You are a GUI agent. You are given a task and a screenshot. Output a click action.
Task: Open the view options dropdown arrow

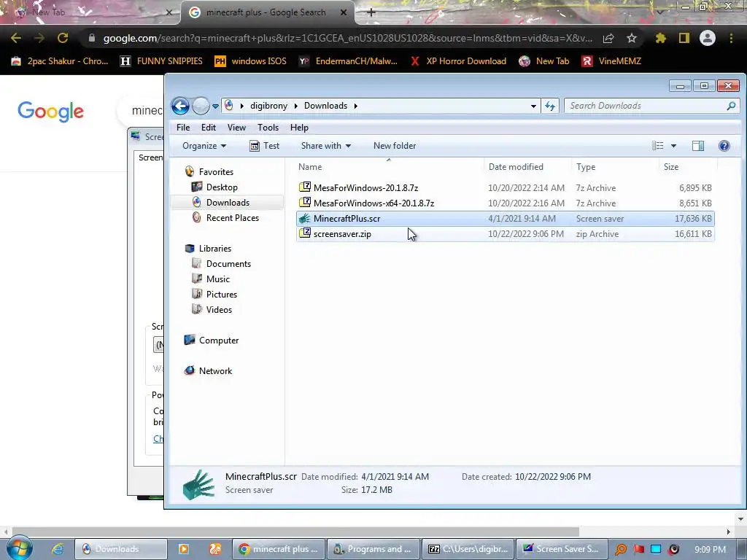(673, 146)
